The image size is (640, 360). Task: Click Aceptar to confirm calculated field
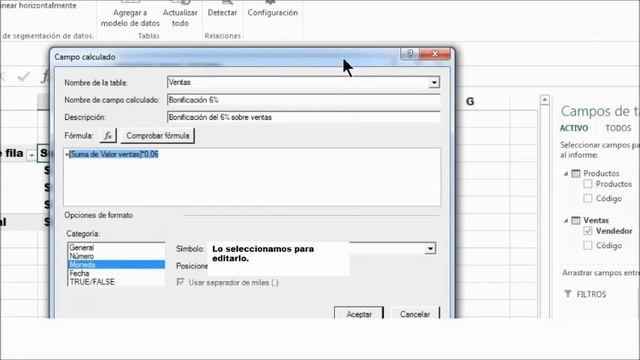[x=359, y=314]
